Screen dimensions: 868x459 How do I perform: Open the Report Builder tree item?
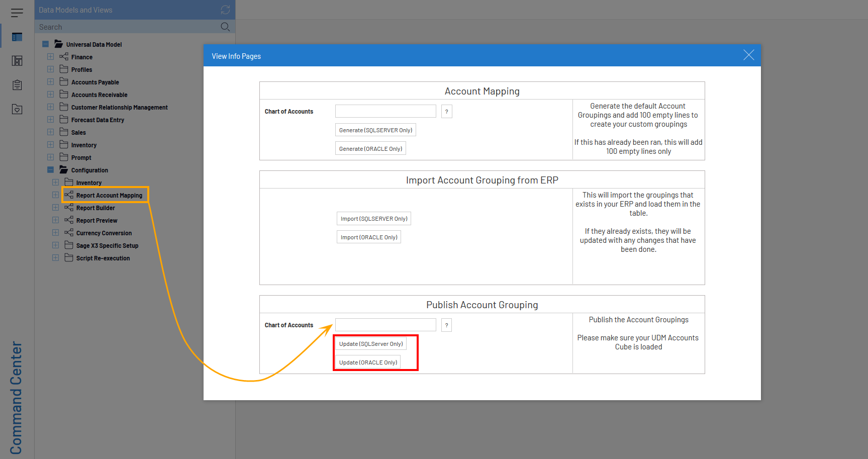pyautogui.click(x=95, y=208)
